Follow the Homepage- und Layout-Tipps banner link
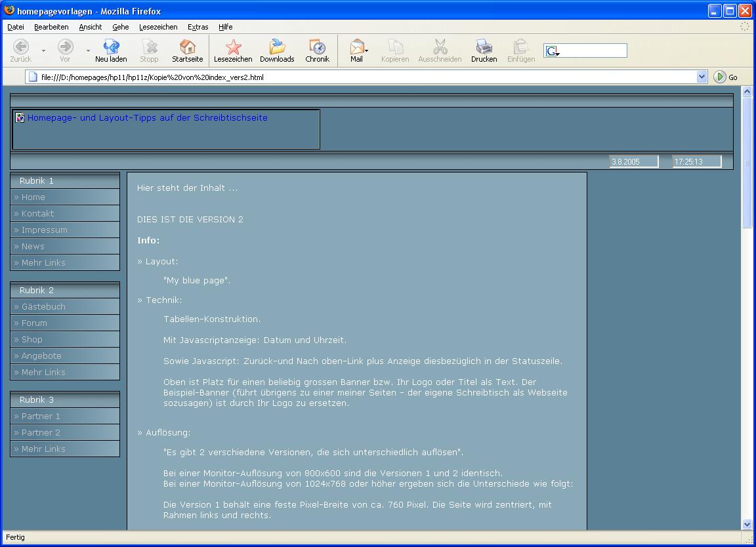Image resolution: width=756 pixels, height=547 pixels. click(147, 118)
